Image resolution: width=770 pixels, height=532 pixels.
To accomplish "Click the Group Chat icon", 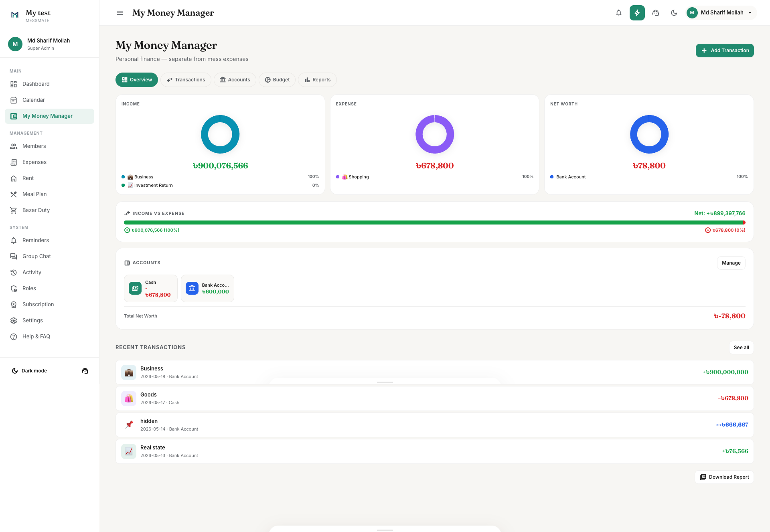I will (x=14, y=257).
